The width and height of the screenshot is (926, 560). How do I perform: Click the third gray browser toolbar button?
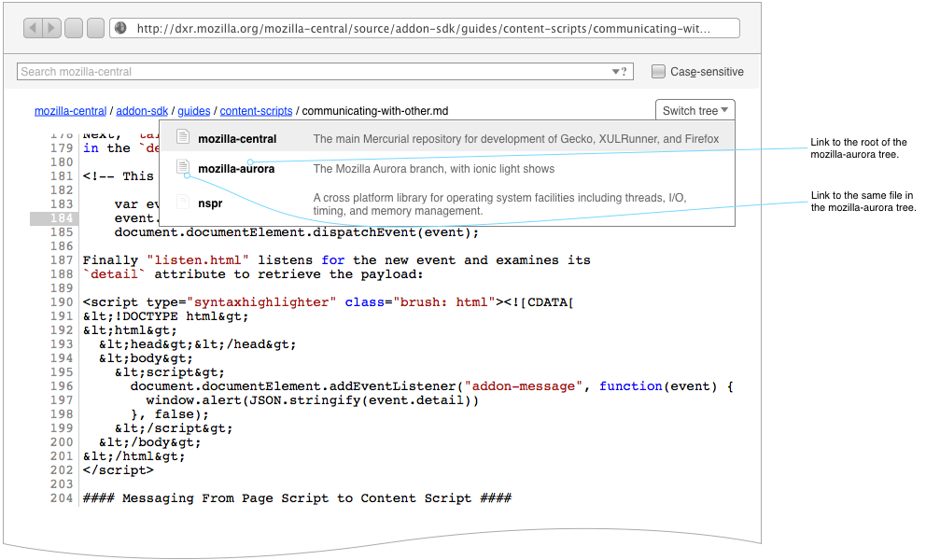74,28
